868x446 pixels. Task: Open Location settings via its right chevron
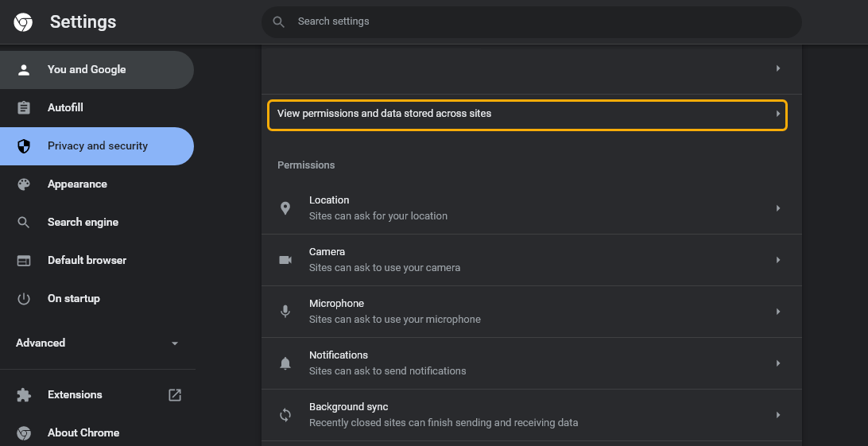pyautogui.click(x=778, y=208)
